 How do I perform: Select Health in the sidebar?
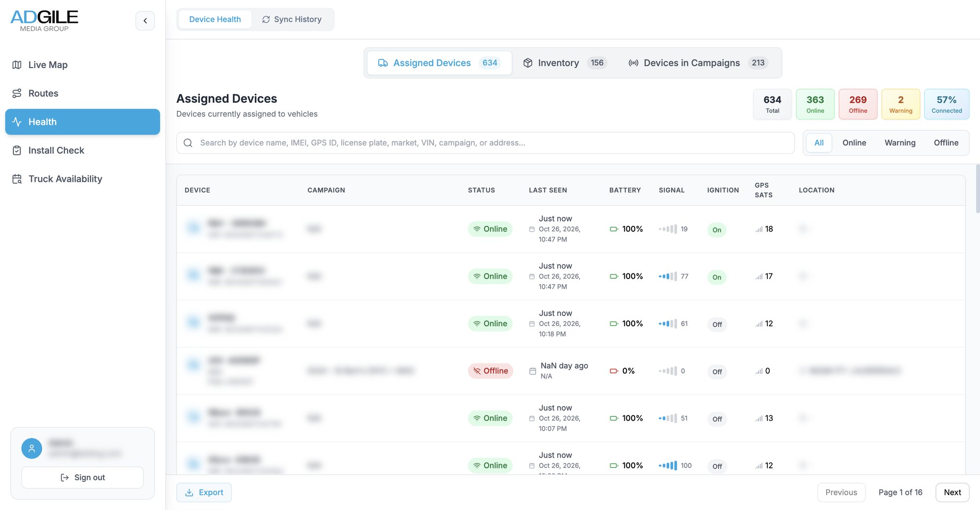[x=82, y=121]
